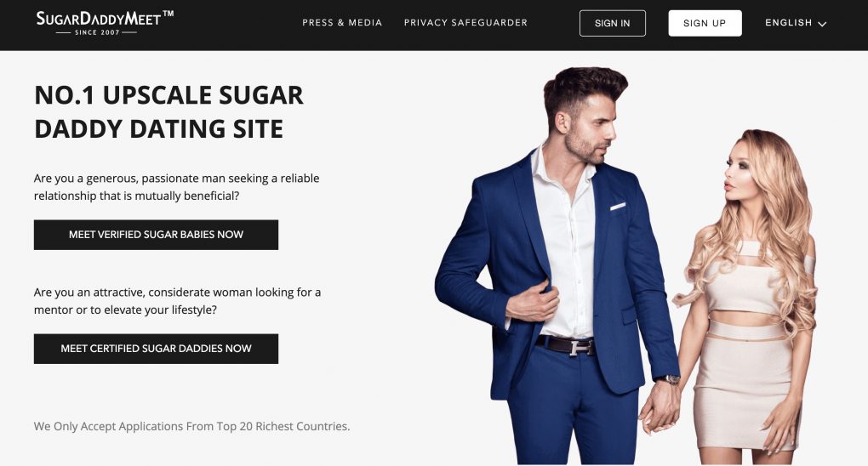The height and width of the screenshot is (466, 868).
Task: Open the Press & Media page
Action: coord(342,23)
